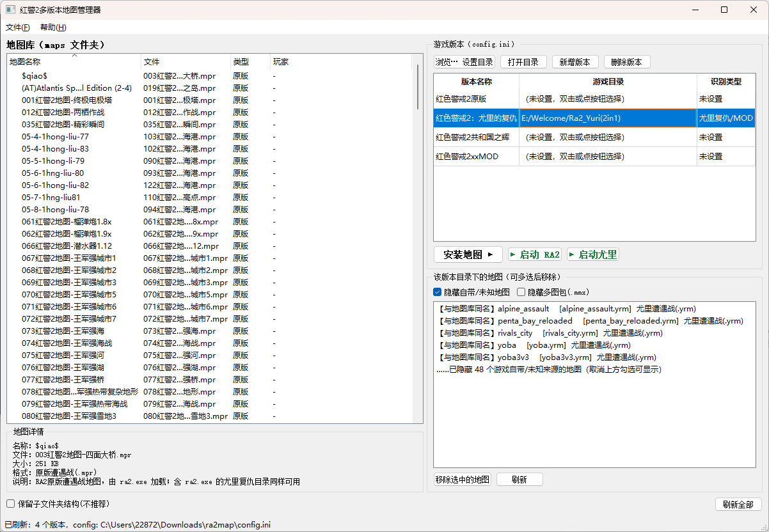Screen dimensions: 769x532
Task: Click the 移除选中的地图 button
Action: [463, 480]
